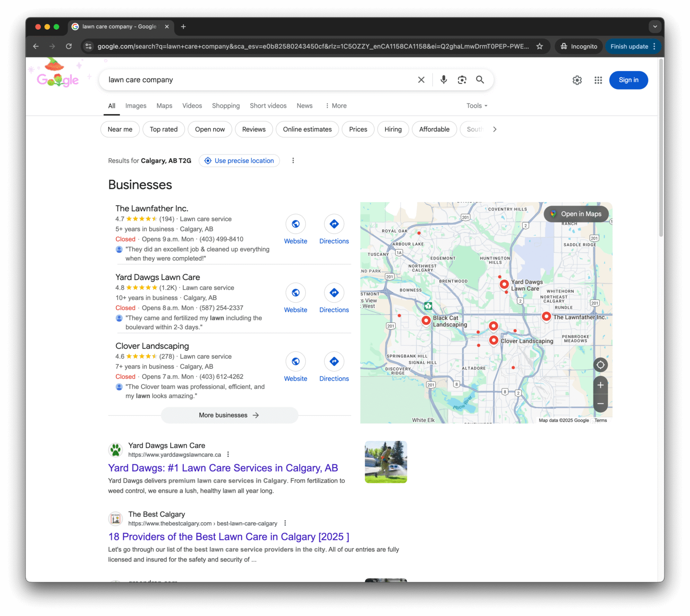Apply the Near me filter
Image resolution: width=690 pixels, height=616 pixels.
coord(120,129)
